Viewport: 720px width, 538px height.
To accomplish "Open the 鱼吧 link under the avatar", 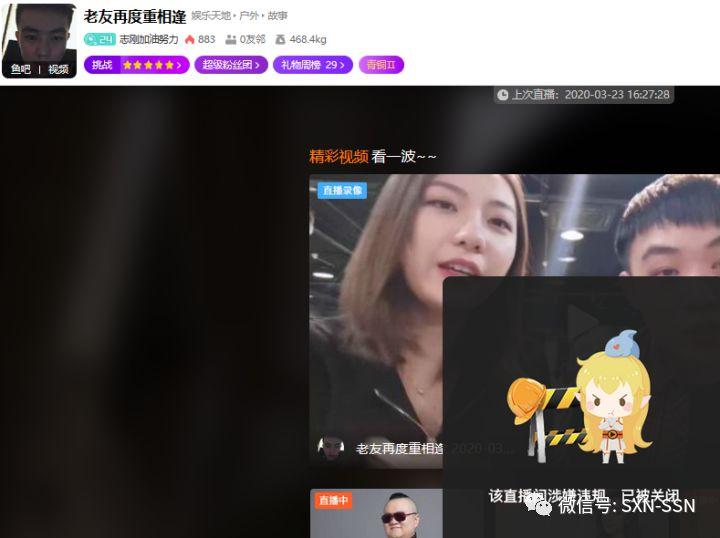I will click(21, 69).
